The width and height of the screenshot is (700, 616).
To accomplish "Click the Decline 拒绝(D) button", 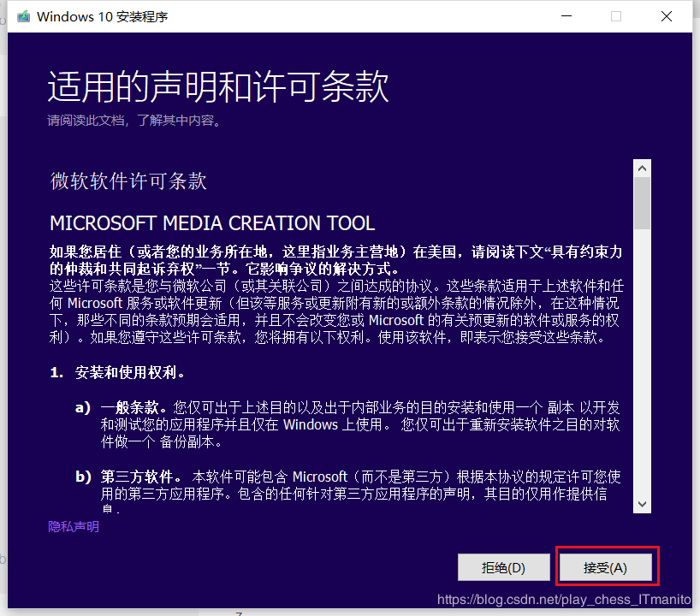I will (x=503, y=567).
